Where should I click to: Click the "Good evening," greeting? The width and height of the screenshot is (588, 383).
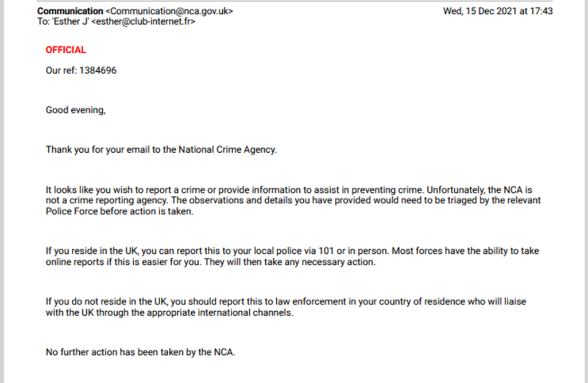coord(75,111)
